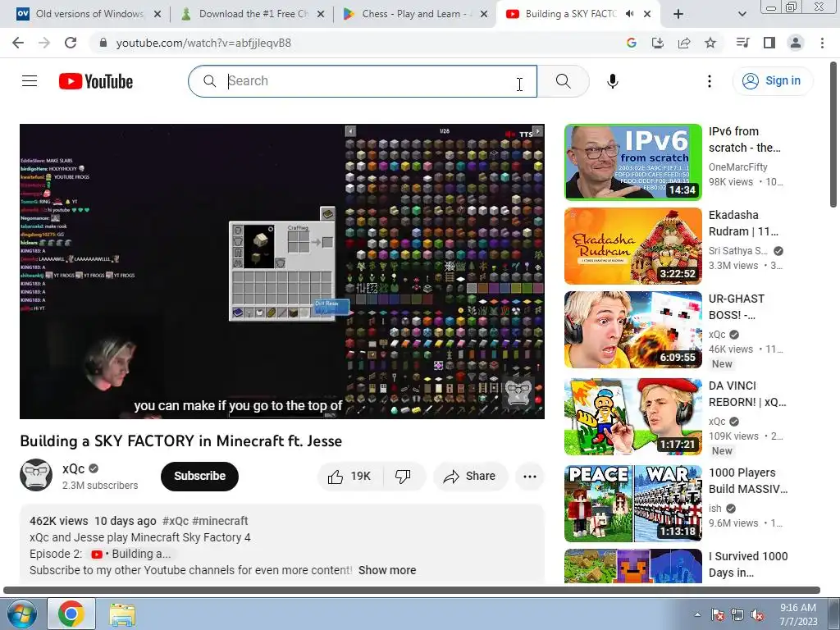
Task: Click the network tray icon
Action: point(737,614)
